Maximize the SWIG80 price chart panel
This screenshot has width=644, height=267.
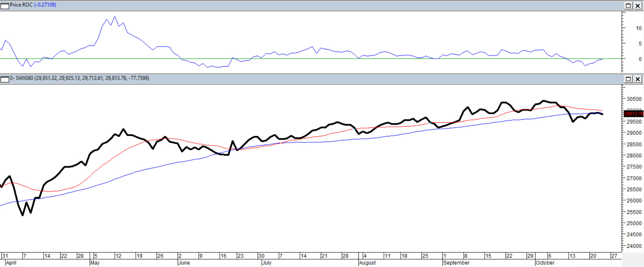(628, 79)
